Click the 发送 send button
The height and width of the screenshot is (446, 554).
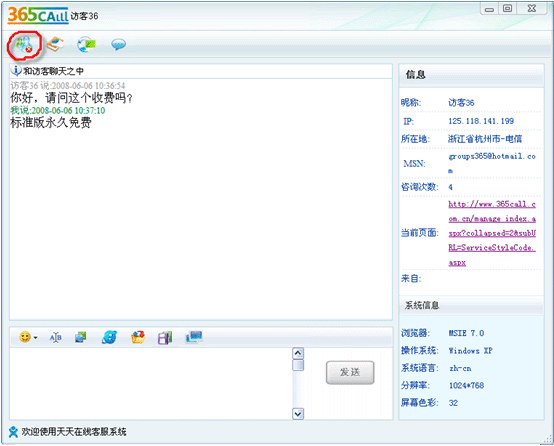pyautogui.click(x=350, y=372)
